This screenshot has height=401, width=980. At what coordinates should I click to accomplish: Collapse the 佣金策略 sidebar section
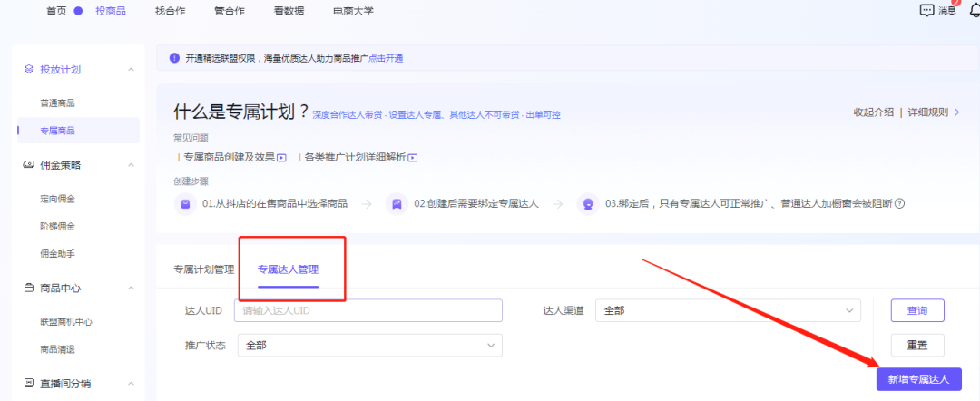click(x=131, y=164)
